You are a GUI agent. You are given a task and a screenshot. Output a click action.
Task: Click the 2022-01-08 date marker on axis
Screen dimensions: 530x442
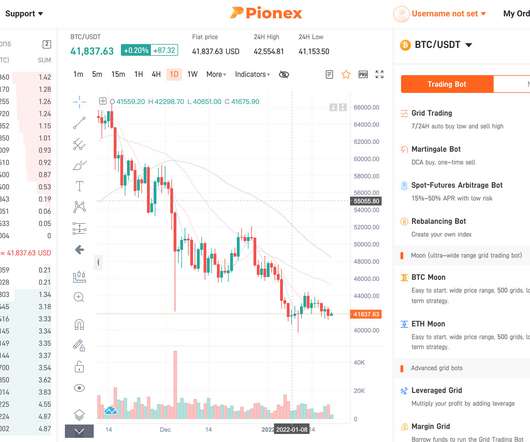click(x=291, y=429)
